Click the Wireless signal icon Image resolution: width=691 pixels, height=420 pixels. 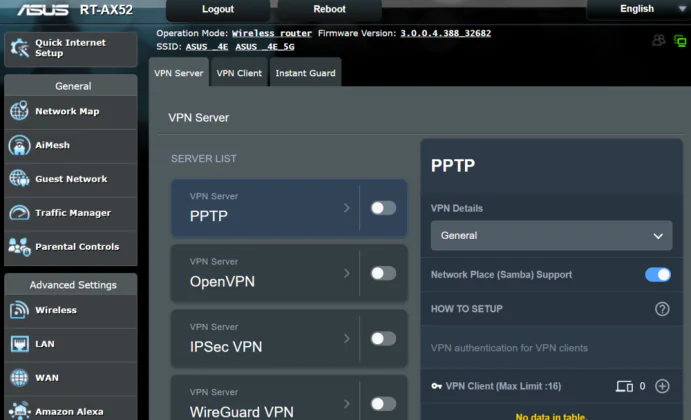[19, 310]
